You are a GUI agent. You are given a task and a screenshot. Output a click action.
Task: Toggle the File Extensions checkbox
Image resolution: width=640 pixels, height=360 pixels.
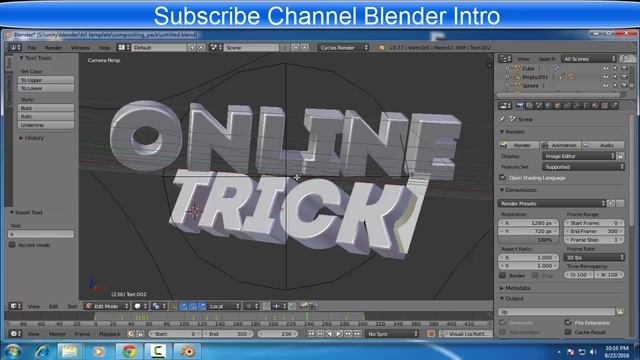point(568,322)
